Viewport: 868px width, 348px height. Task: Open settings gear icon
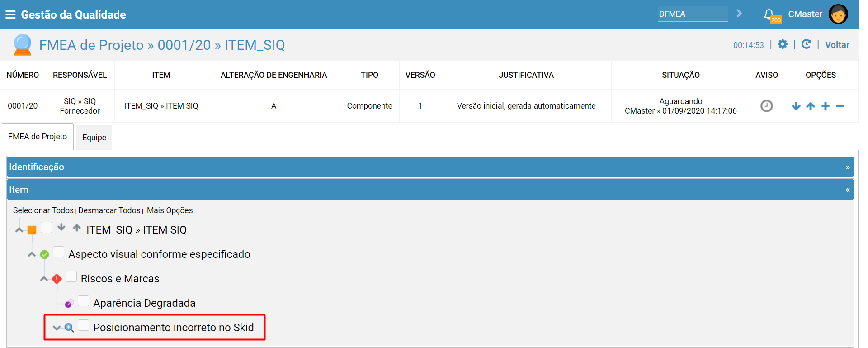(783, 44)
